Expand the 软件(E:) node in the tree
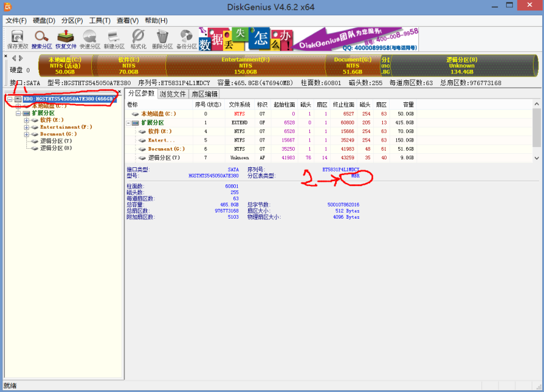This screenshot has height=392, width=544. point(26,121)
